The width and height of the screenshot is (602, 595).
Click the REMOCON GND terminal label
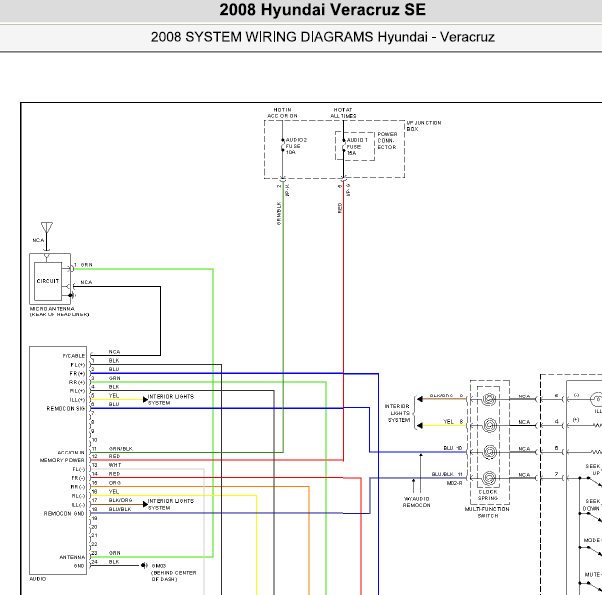point(64,514)
